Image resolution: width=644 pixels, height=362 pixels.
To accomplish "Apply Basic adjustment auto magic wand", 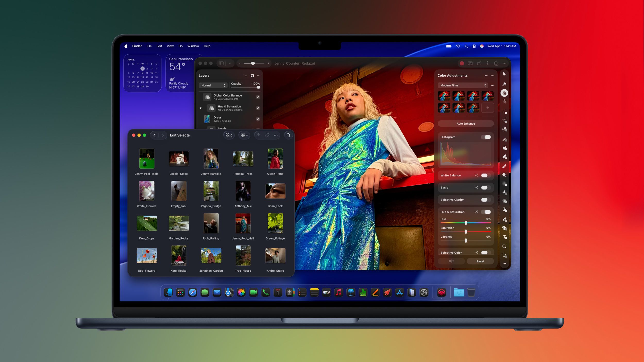I will point(477,187).
